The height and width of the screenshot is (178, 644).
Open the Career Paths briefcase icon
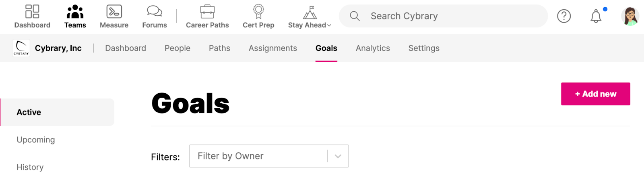coord(207,11)
